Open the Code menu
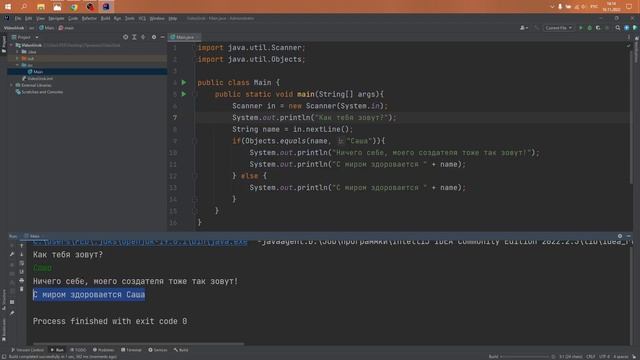The image size is (640, 360). pyautogui.click(x=73, y=18)
